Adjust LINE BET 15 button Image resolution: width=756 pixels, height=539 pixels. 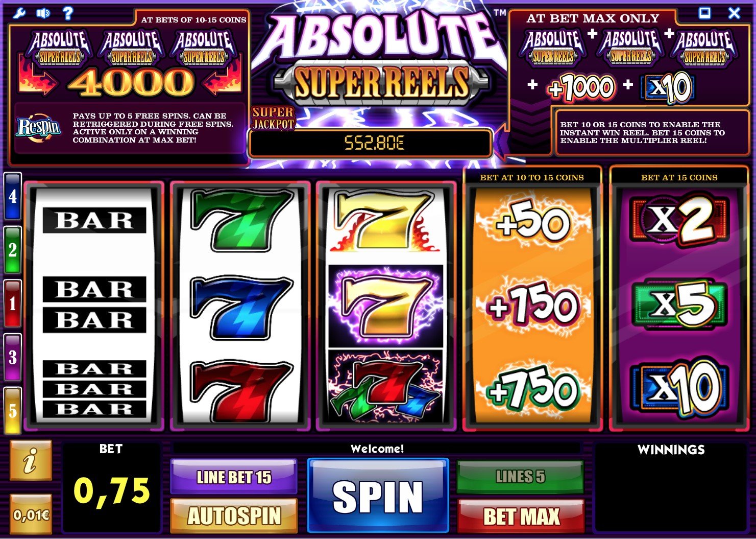tap(234, 477)
